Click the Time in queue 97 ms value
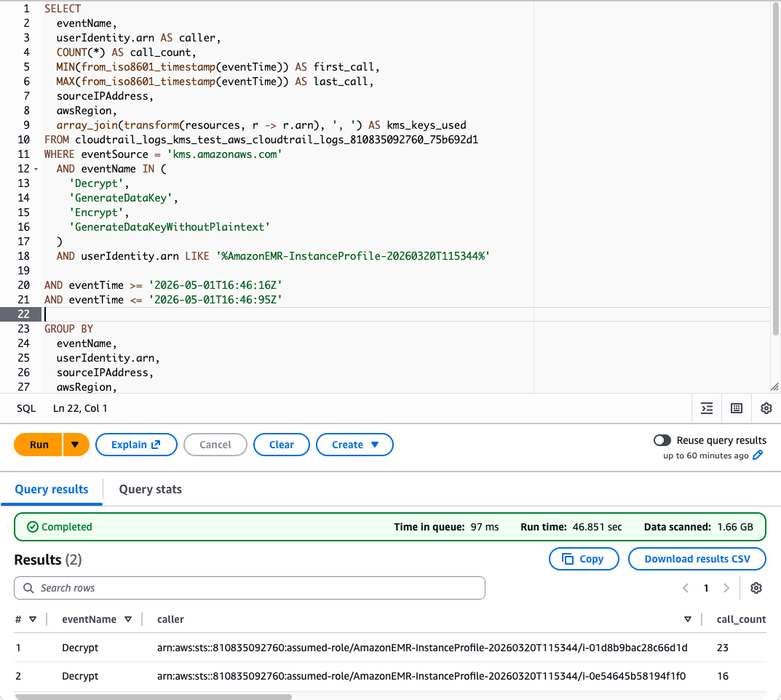The height and width of the screenshot is (700, 781). coord(485,527)
